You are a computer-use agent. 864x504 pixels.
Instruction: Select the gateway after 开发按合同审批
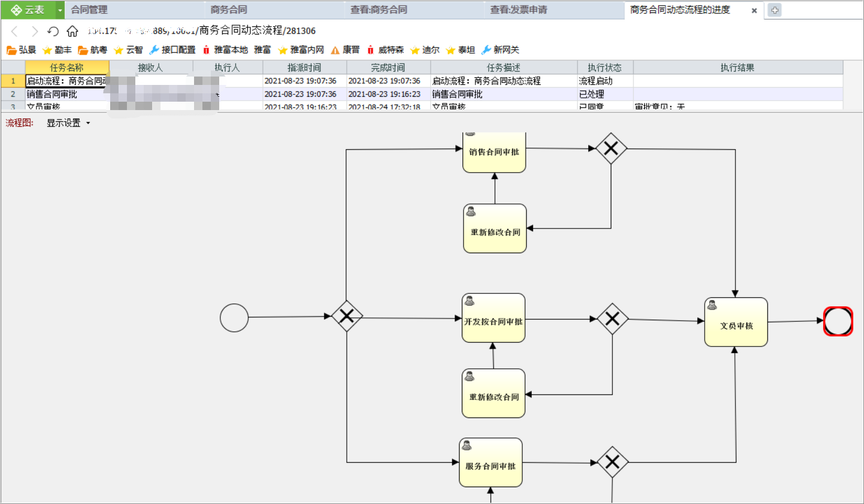[x=612, y=318]
